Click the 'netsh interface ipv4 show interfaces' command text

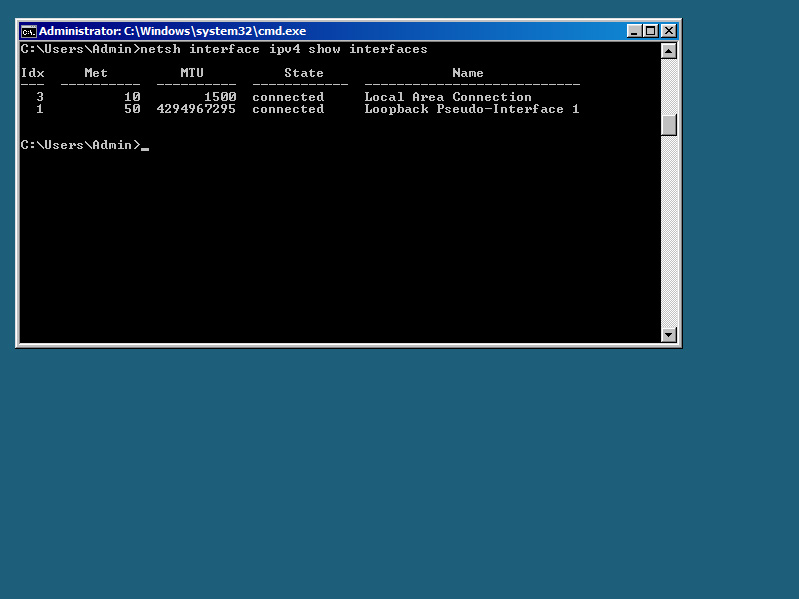284,49
